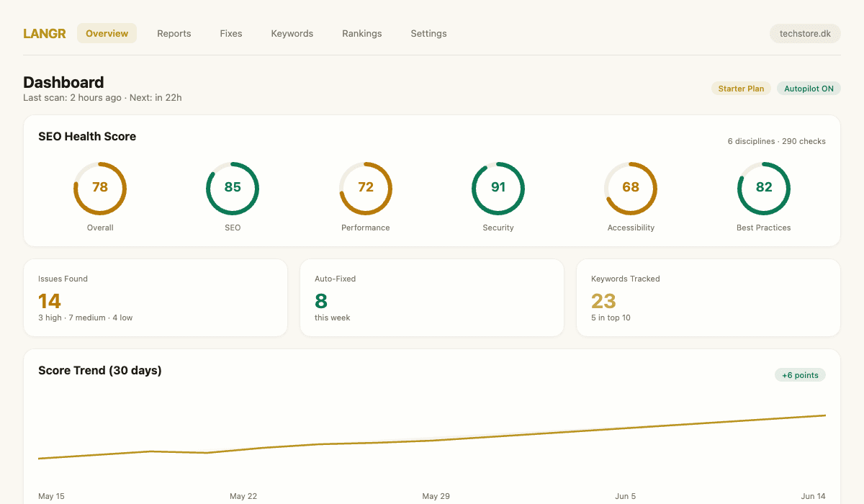864x504 pixels.
Task: Click the 'Score Trend (30 days)' heading
Action: (100, 371)
